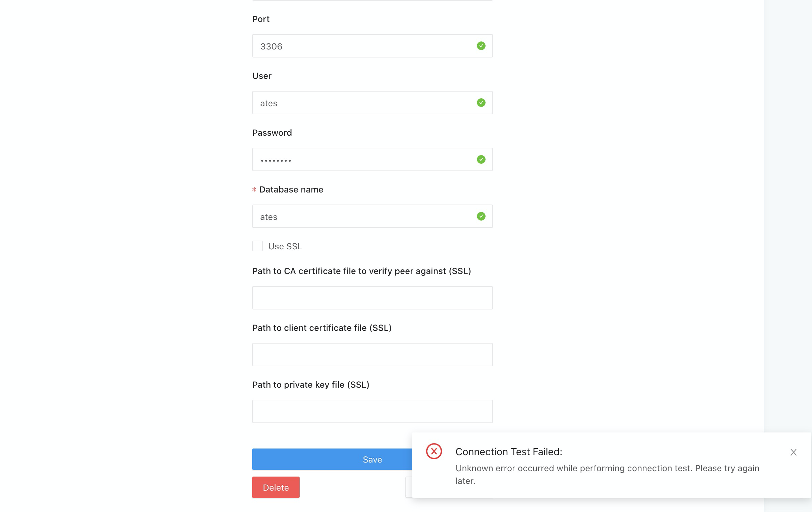Click the Connection Test Failed title

[x=509, y=452]
